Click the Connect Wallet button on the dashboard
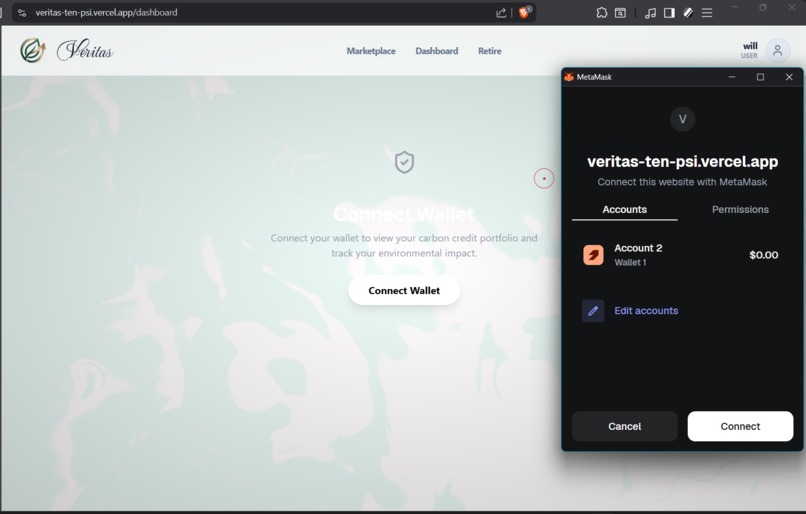 point(404,290)
